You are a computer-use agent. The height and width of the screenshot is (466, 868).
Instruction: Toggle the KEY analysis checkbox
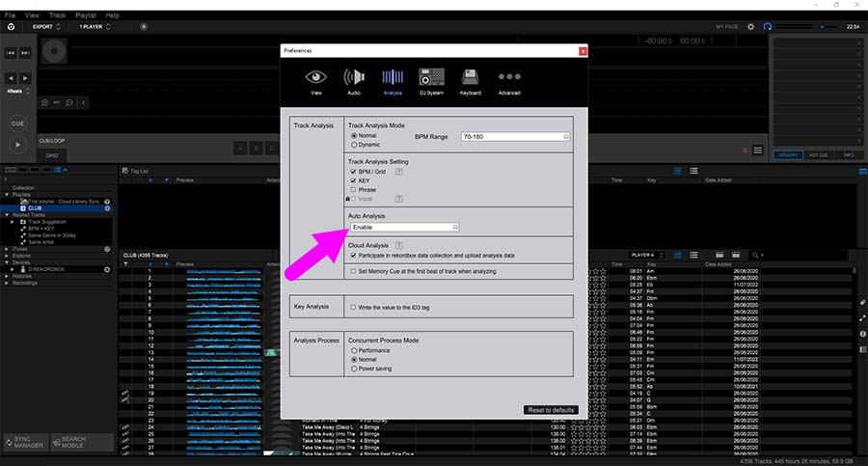353,180
